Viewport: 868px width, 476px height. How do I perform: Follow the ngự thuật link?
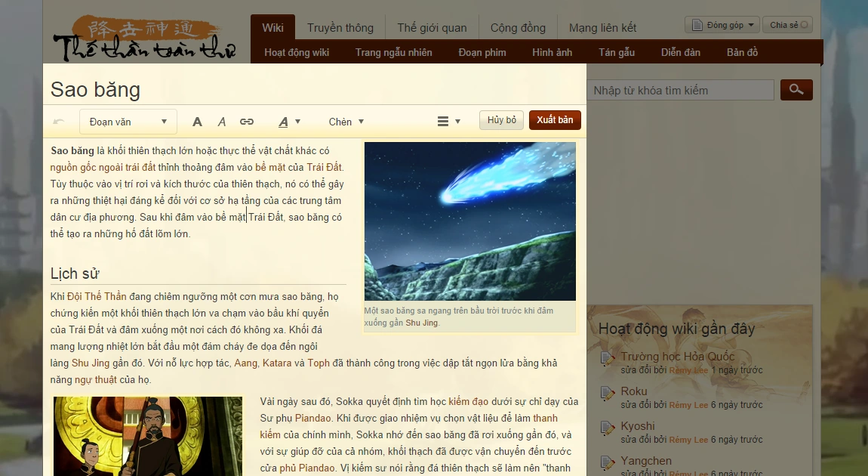coord(96,379)
